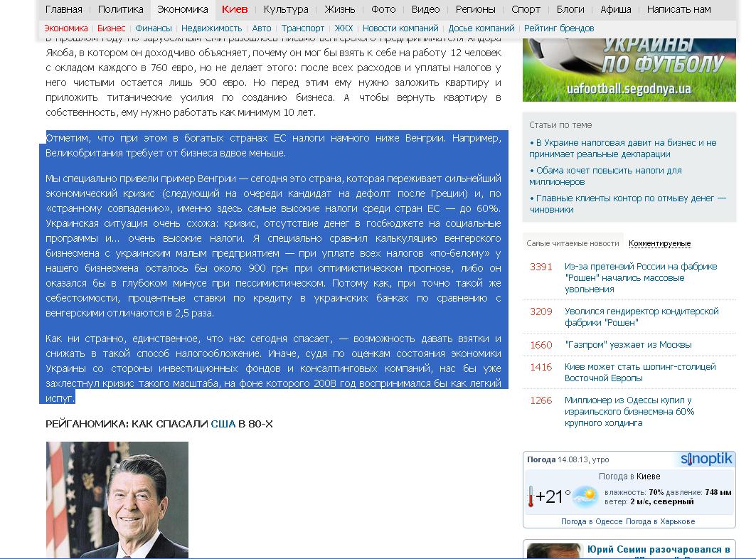Click the Ronald Reagan portrait photo
The height and width of the screenshot is (559, 756).
click(x=117, y=499)
